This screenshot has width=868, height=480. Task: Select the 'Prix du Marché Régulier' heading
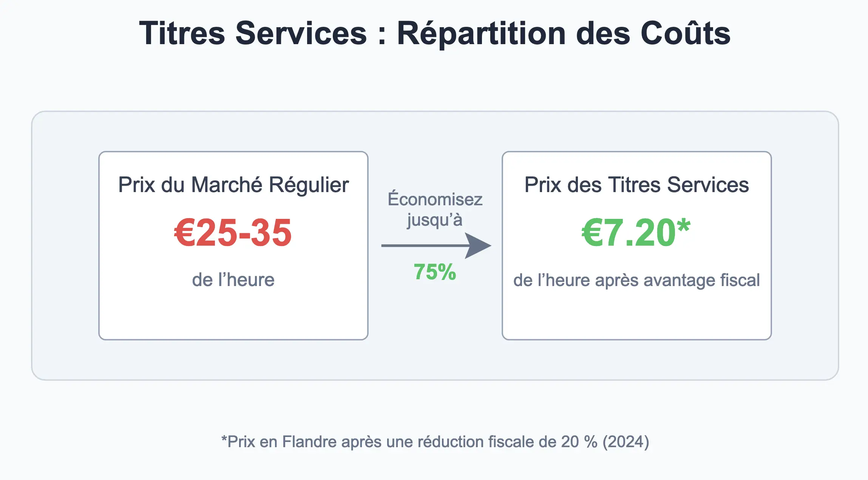pos(233,185)
